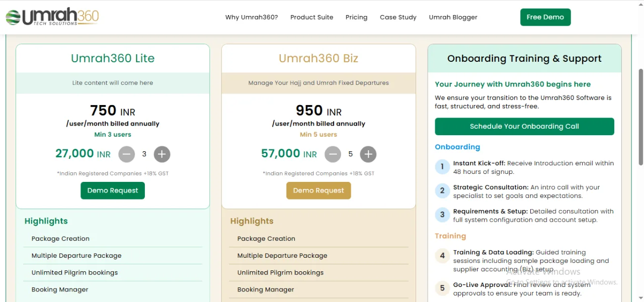Click the 750 INR price text
Viewport: 644px width, 302px height.
click(113, 111)
